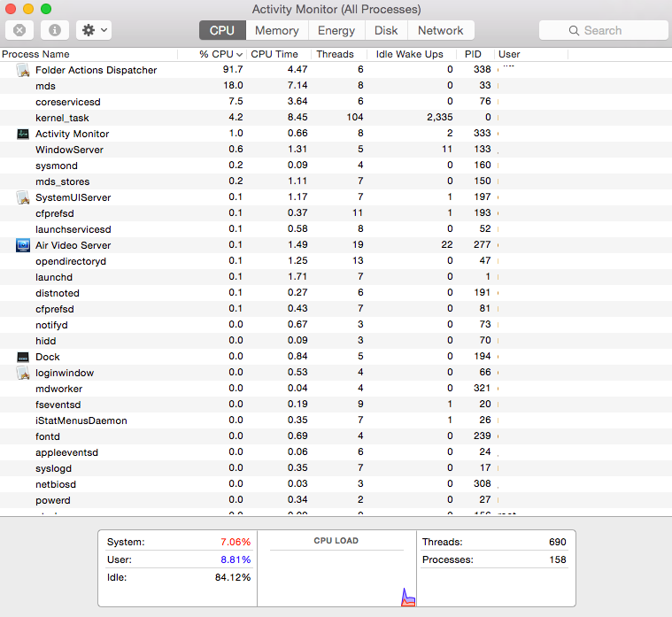
Task: Sort by CPU Time column header
Action: click(x=279, y=54)
